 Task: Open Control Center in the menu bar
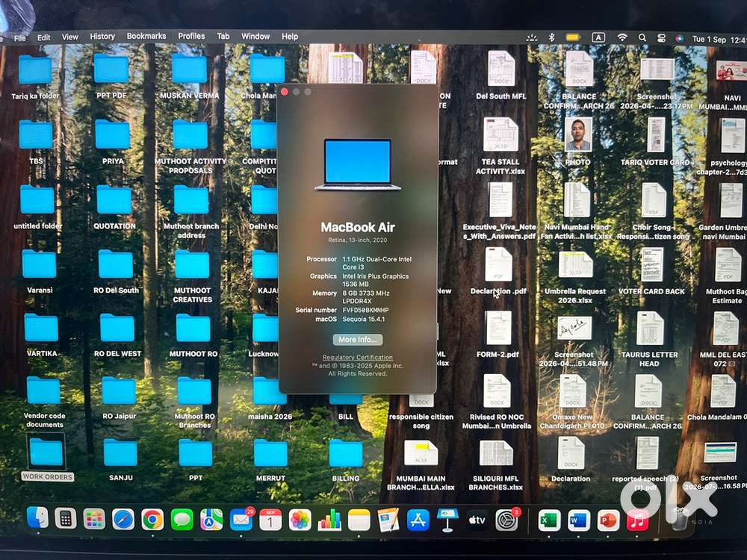click(x=661, y=38)
